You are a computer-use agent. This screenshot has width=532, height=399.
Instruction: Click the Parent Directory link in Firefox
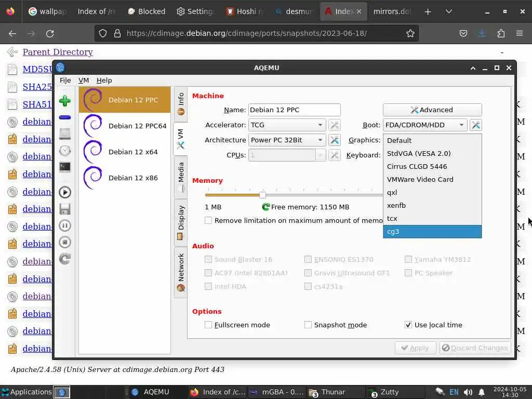coord(58,52)
